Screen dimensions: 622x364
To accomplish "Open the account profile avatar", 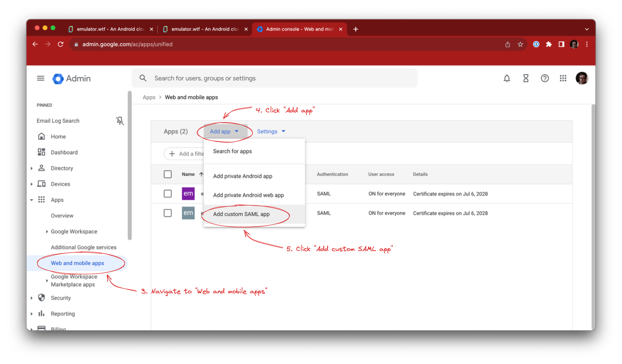I will [x=582, y=78].
